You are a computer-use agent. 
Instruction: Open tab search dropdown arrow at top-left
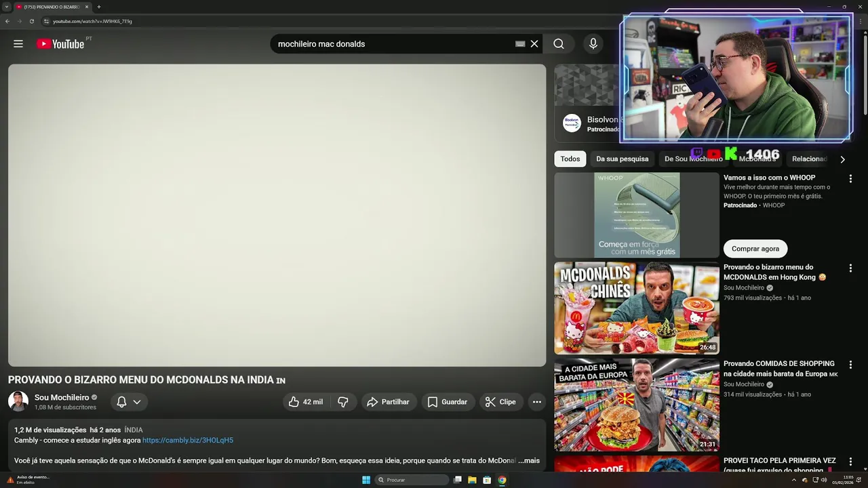6,7
